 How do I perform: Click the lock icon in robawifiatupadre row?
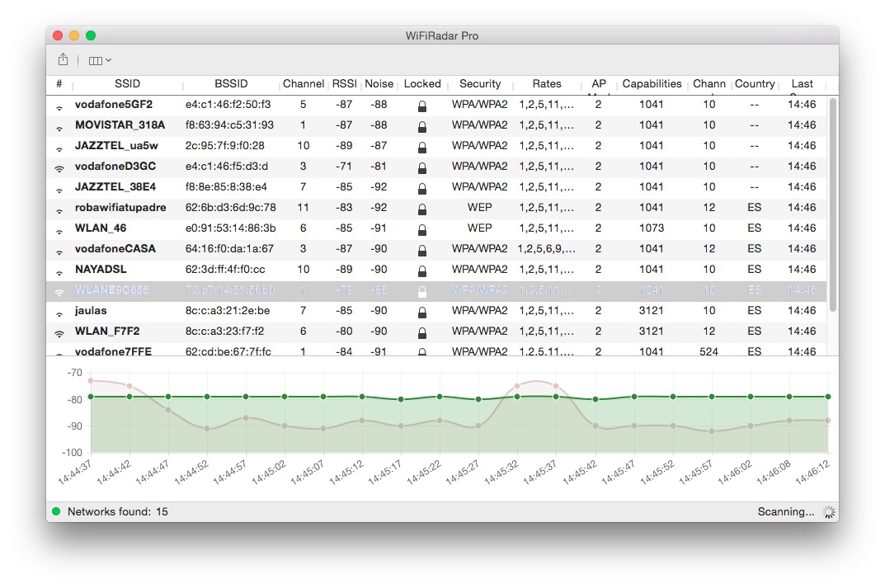[421, 209]
